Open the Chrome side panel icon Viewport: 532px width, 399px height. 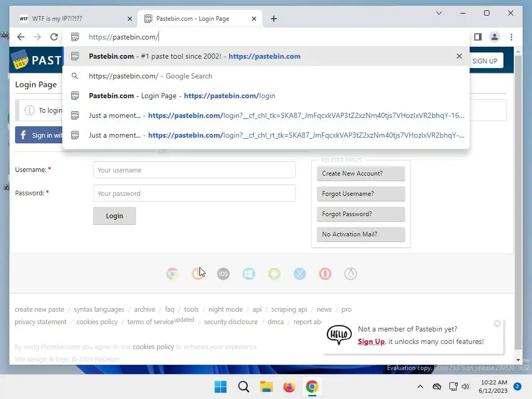coord(478,37)
